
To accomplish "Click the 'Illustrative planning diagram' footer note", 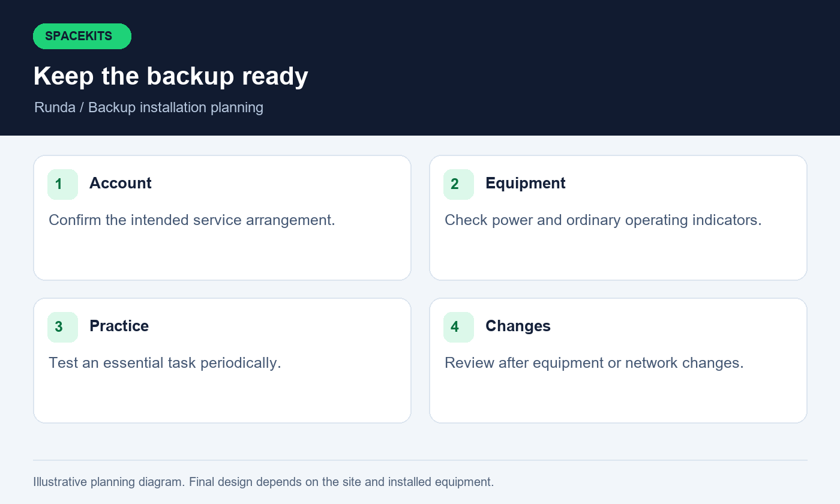I will [263, 482].
